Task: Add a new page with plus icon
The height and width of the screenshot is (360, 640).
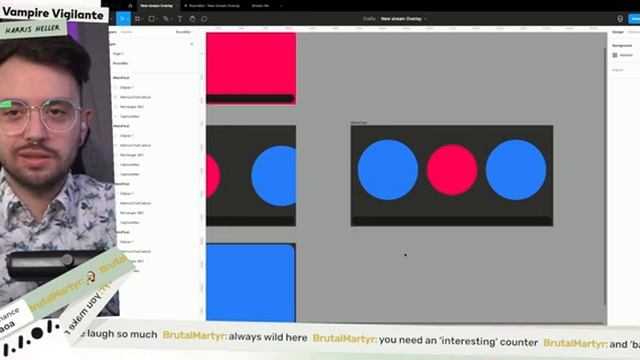Action: pyautogui.click(x=192, y=44)
